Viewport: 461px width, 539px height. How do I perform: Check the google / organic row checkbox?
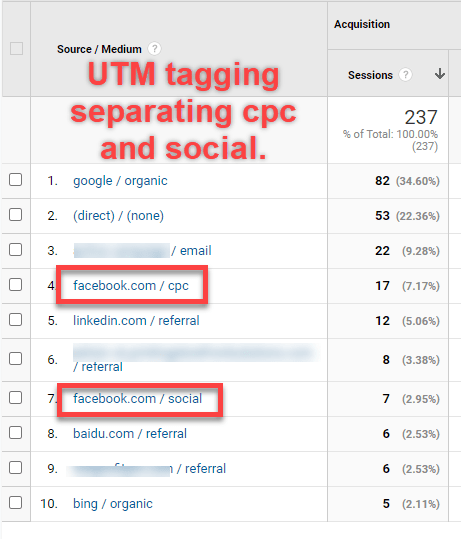pyautogui.click(x=16, y=179)
